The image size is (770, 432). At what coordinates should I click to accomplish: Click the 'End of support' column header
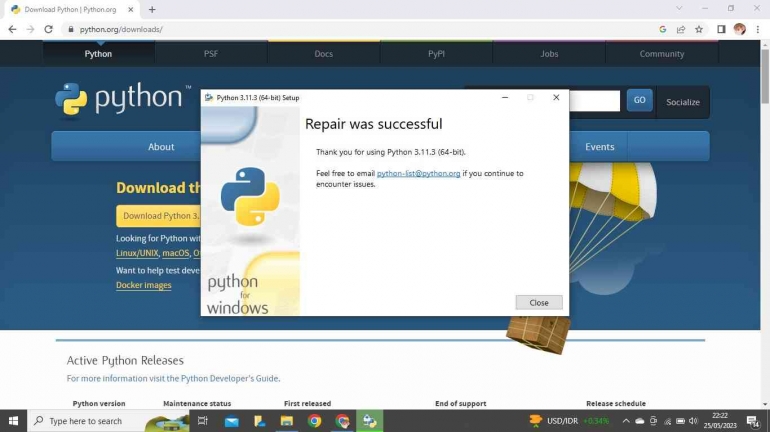tap(461, 404)
